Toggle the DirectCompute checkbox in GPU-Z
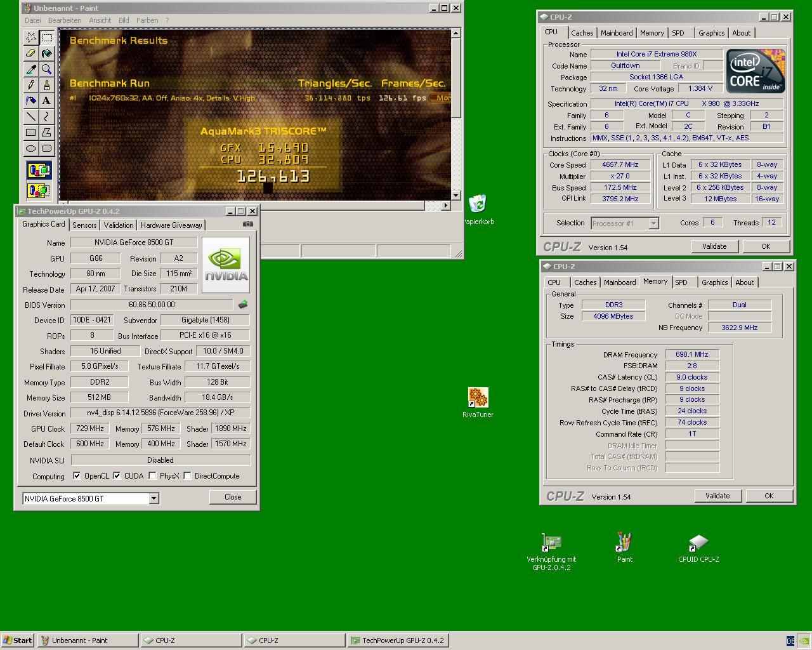 point(187,475)
